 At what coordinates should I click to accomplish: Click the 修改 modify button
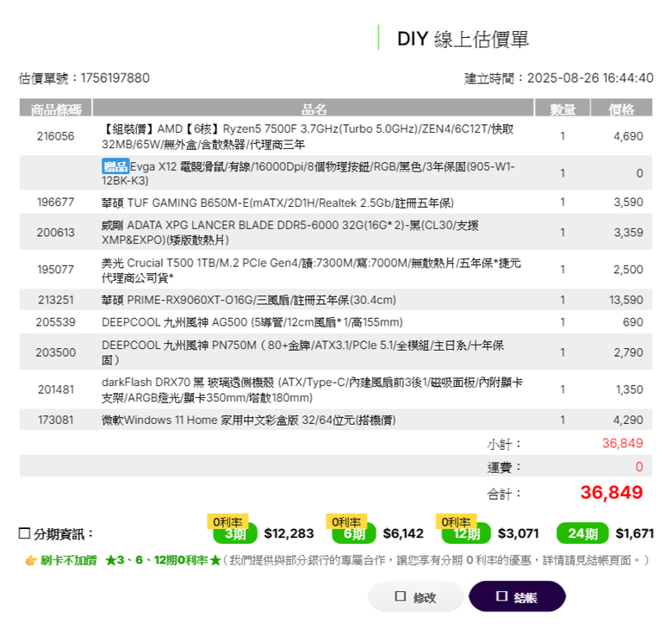pyautogui.click(x=416, y=596)
